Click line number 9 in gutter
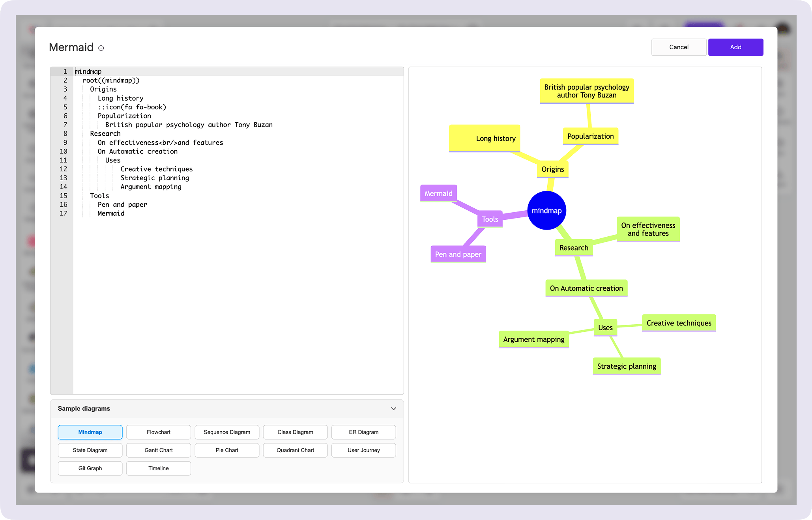Viewport: 812px width, 520px height. (65, 142)
